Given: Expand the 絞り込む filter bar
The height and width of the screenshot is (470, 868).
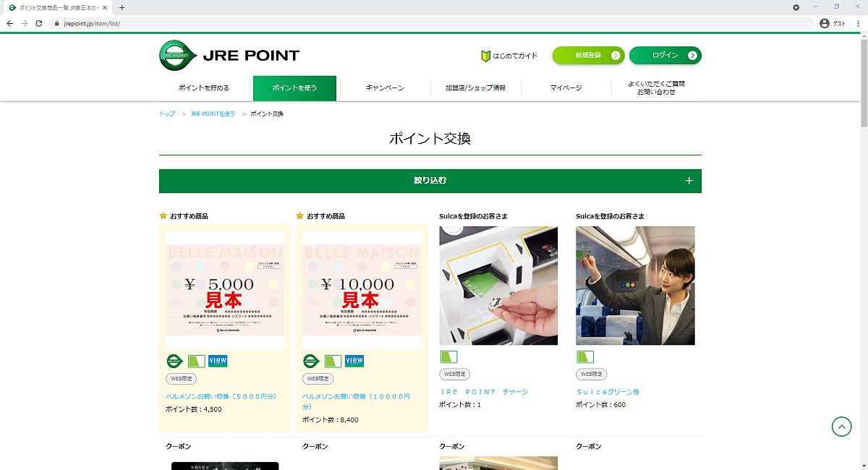Looking at the screenshot, I should 430,181.
